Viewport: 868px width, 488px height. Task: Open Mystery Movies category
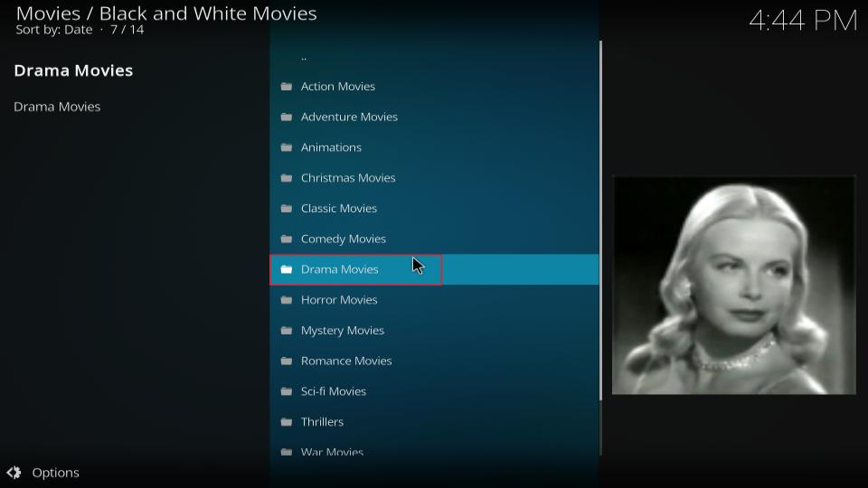click(x=434, y=331)
